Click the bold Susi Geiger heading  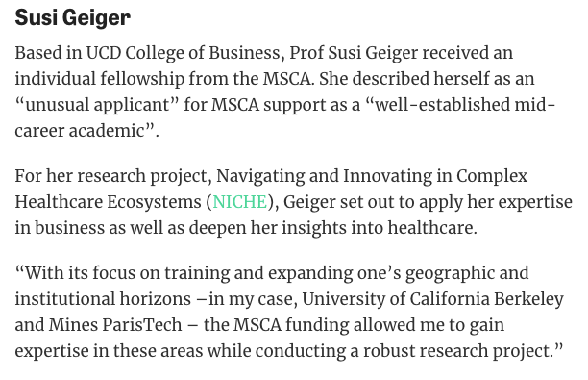pyautogui.click(x=73, y=18)
